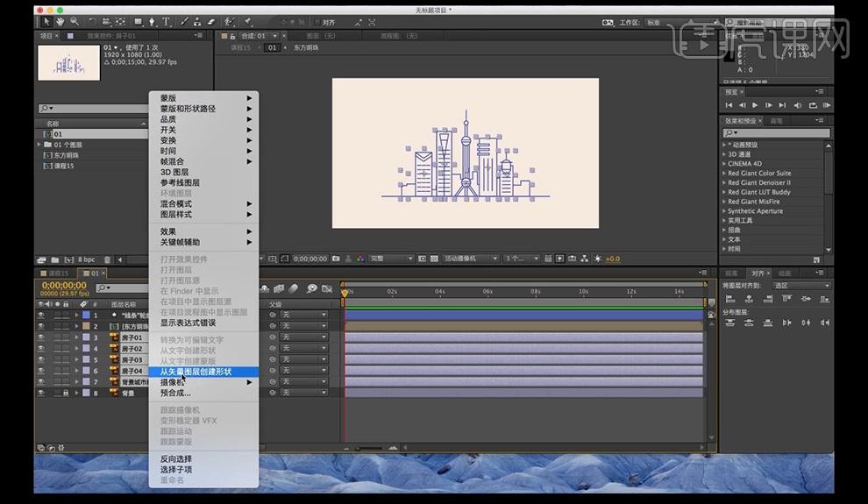This screenshot has width=868, height=504.
Task: Expand the 01 个图层 folder
Action: coord(39,145)
